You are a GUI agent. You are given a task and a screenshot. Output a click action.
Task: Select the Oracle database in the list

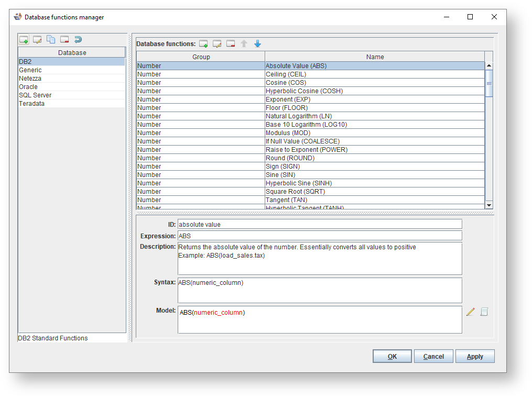pos(28,87)
